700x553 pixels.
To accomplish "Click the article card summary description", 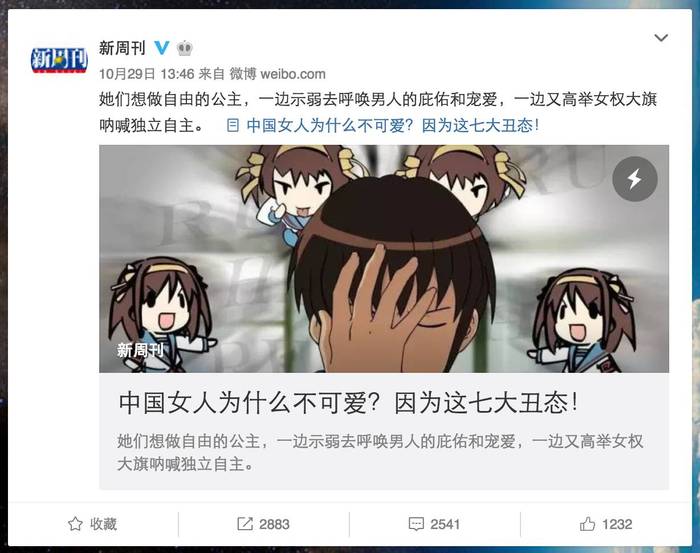I will click(x=380, y=453).
